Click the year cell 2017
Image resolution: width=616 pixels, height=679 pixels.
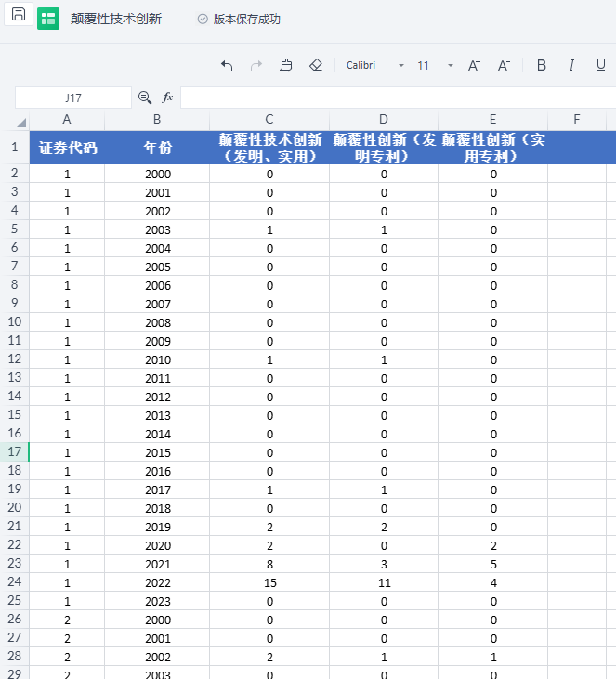(157, 490)
